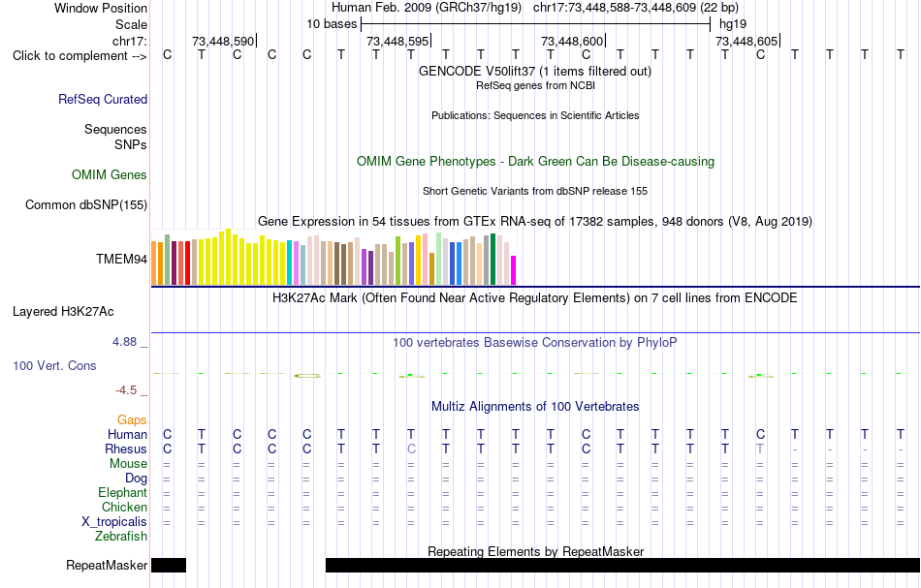Click the Gaps label in the Multiz track
This screenshot has width=921, height=588.
coord(132,419)
